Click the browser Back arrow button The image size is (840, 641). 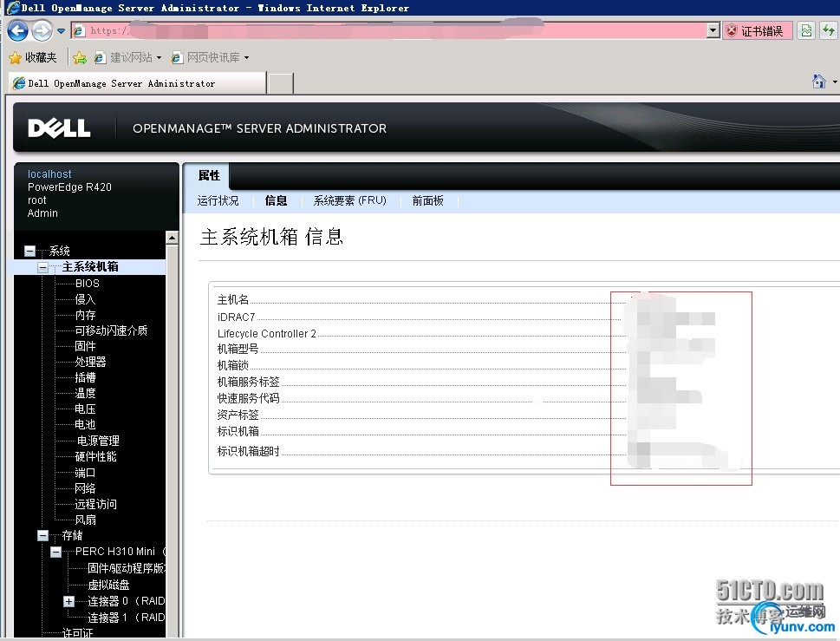click(x=17, y=30)
